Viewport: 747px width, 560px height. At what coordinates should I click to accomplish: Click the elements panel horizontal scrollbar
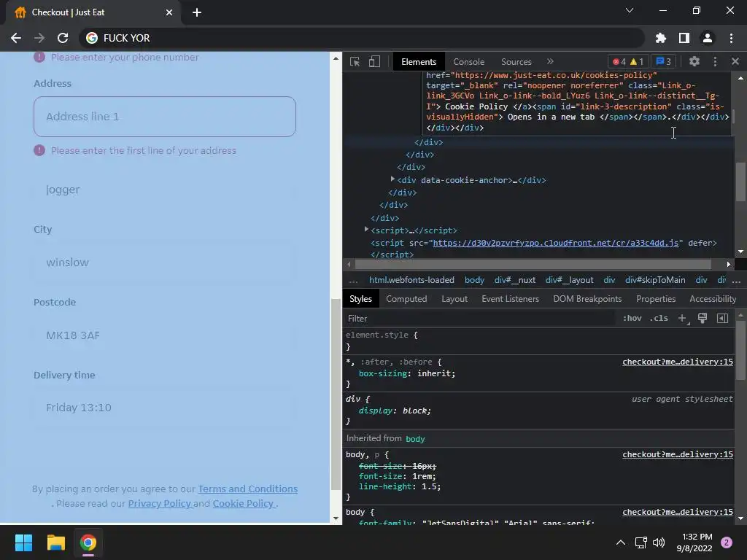533,264
